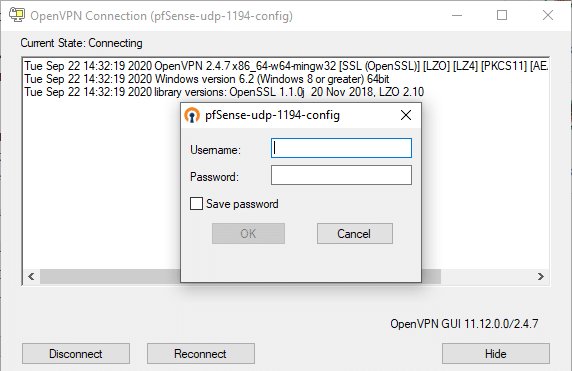Minimize the OpenVPN Connection window
Viewport: 572px width, 371px height.
[457, 15]
